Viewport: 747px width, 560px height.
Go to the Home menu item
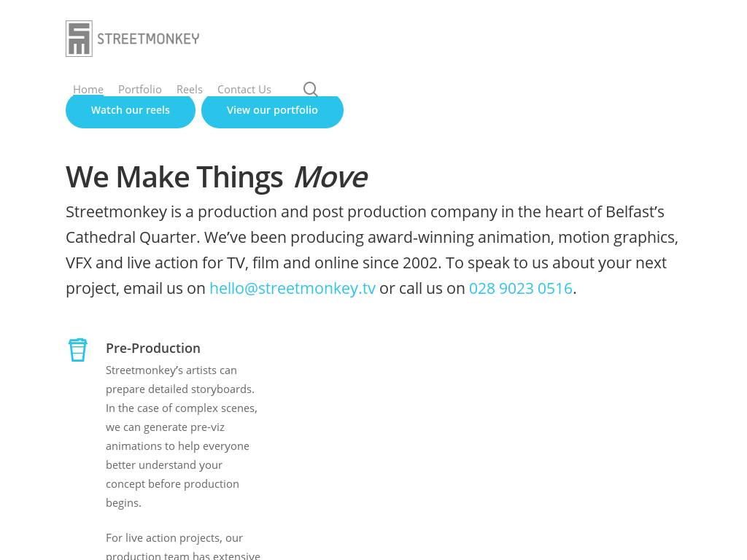[88, 89]
